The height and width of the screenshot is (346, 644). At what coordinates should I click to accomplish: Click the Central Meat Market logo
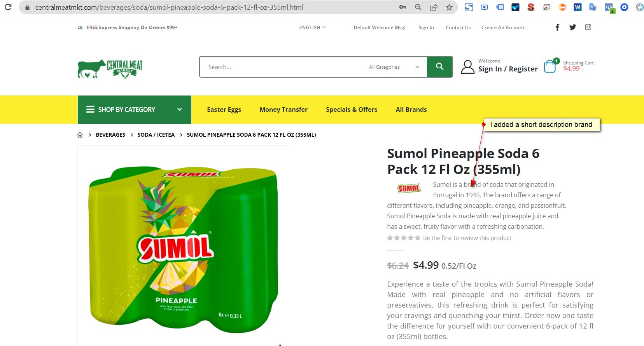[110, 69]
